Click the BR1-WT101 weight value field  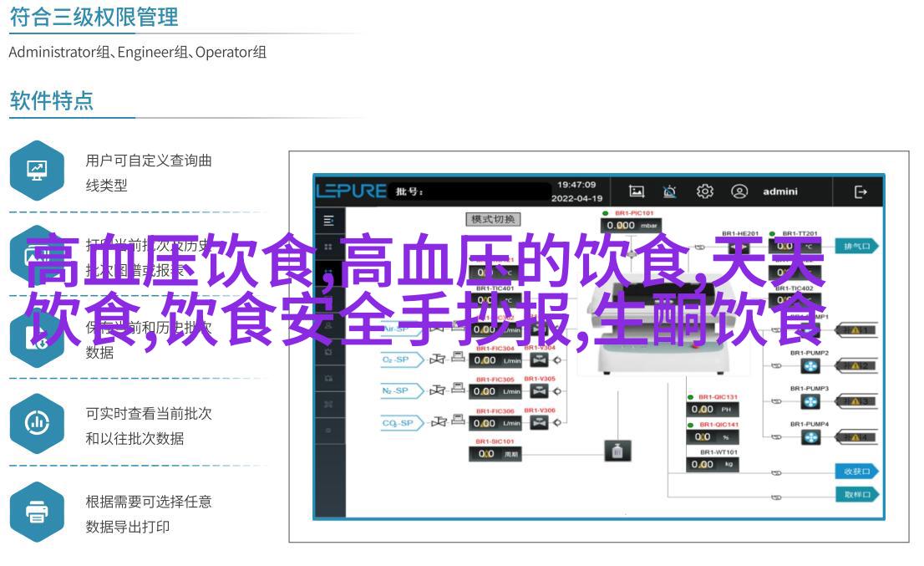pyautogui.click(x=703, y=464)
